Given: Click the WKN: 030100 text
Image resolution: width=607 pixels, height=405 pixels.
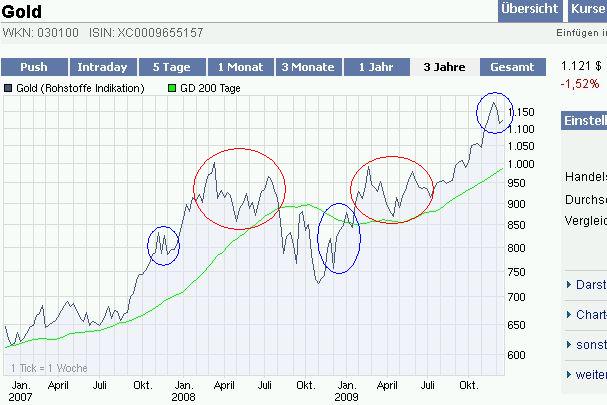Looking at the screenshot, I should 41,33.
